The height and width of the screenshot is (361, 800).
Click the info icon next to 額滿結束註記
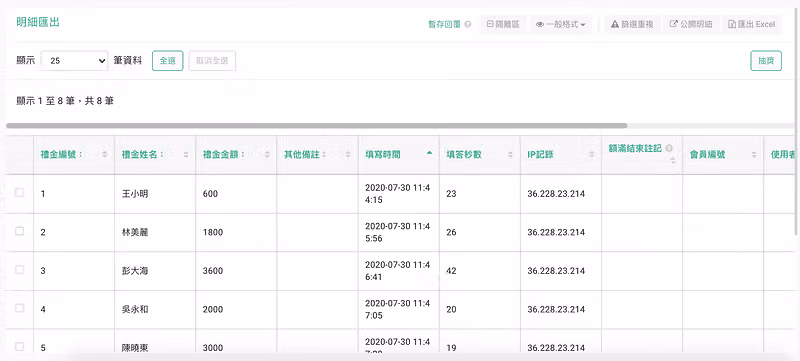point(668,148)
